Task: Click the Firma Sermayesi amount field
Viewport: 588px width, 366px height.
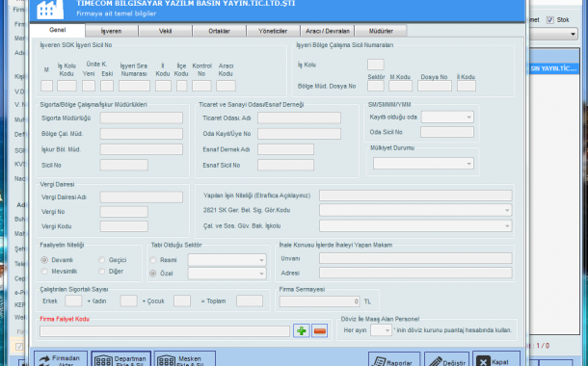Action: click(x=319, y=301)
